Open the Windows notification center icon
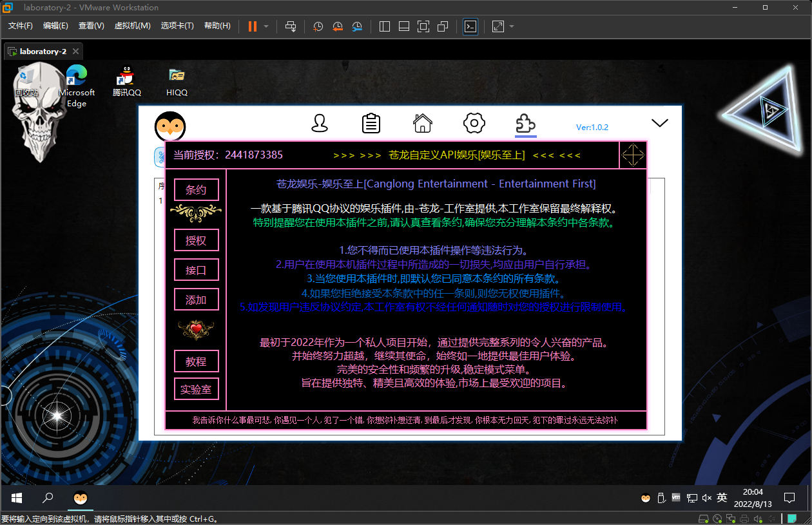This screenshot has height=525, width=812. tap(789, 498)
